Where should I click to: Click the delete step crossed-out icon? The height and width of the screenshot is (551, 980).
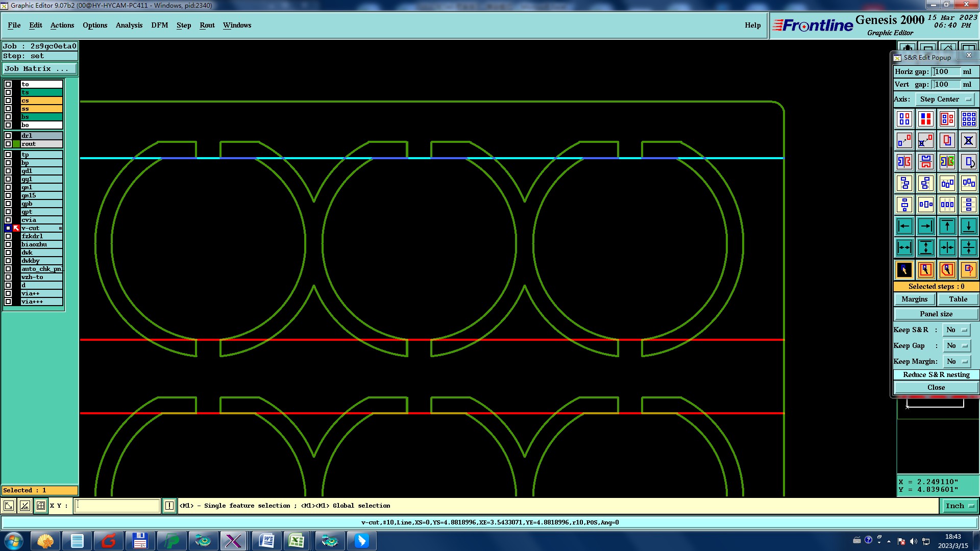click(969, 140)
